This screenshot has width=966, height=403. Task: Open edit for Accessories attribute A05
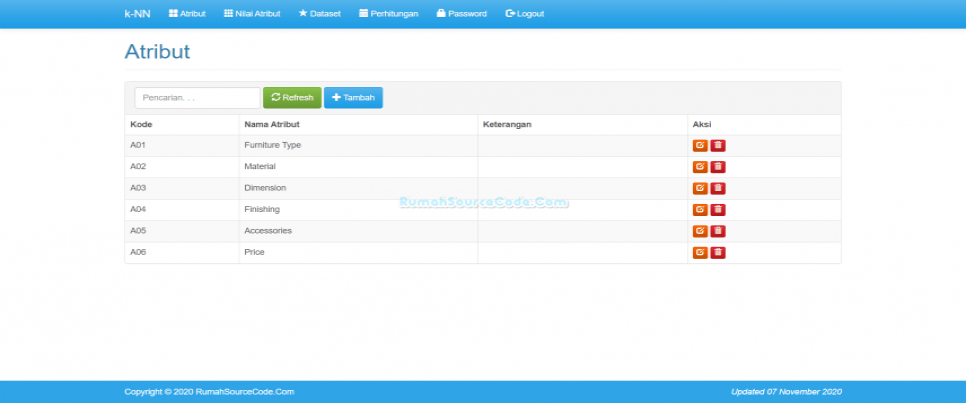pos(700,231)
